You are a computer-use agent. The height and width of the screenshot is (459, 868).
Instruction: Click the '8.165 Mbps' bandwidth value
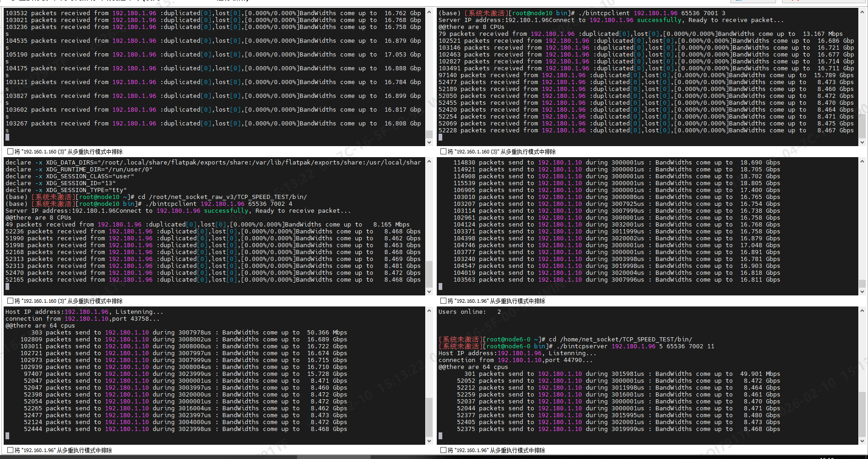click(x=392, y=225)
